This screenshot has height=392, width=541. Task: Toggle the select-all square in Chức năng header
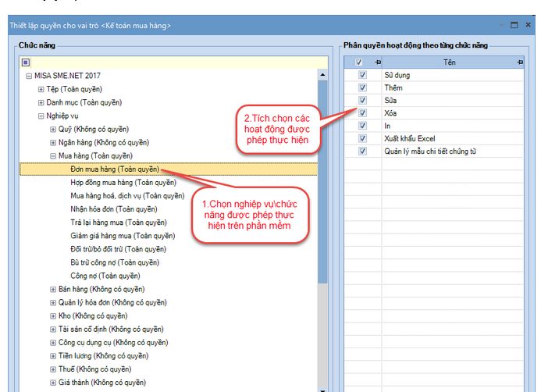pyautogui.click(x=26, y=62)
